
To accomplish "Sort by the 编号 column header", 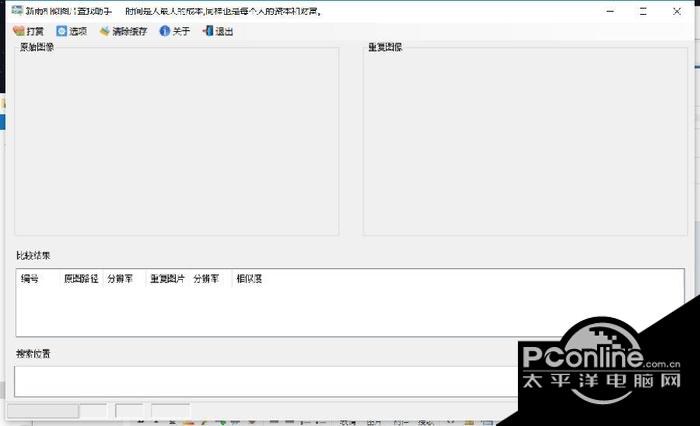I will pos(38,279).
